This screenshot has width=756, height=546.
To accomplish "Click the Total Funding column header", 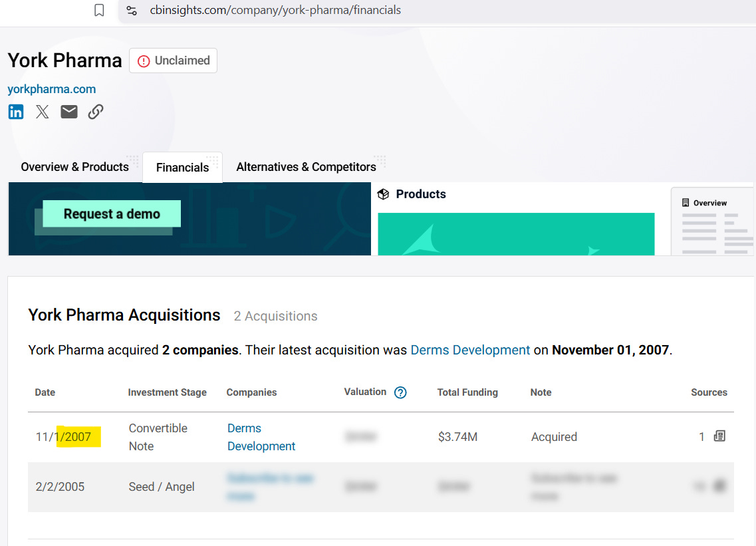I will pos(467,392).
